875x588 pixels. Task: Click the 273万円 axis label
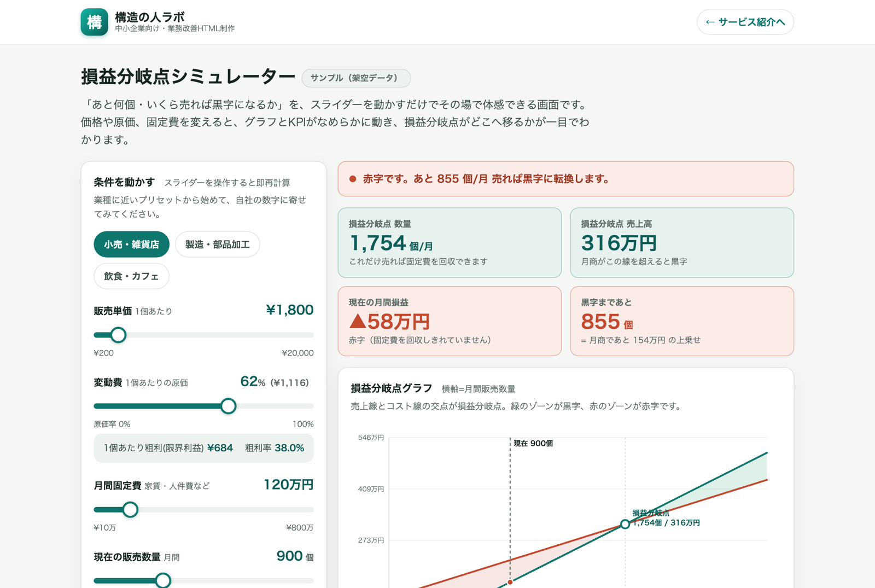[371, 540]
